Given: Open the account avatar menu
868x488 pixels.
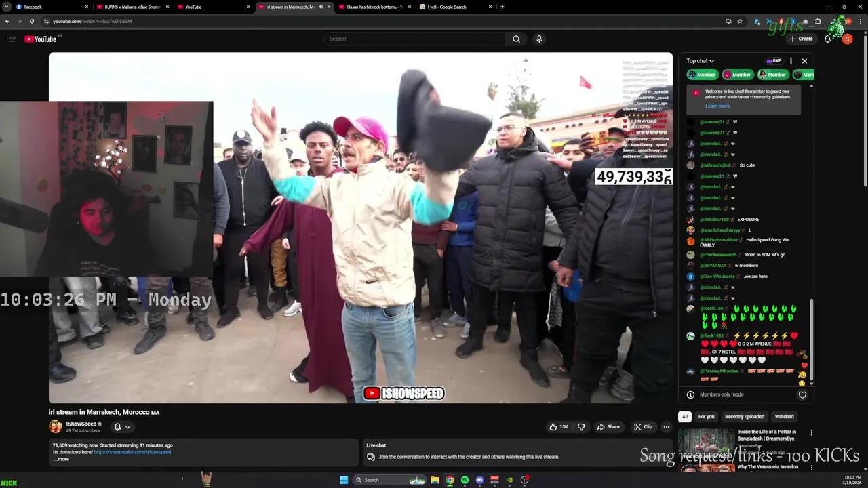Looking at the screenshot, I should coord(847,39).
